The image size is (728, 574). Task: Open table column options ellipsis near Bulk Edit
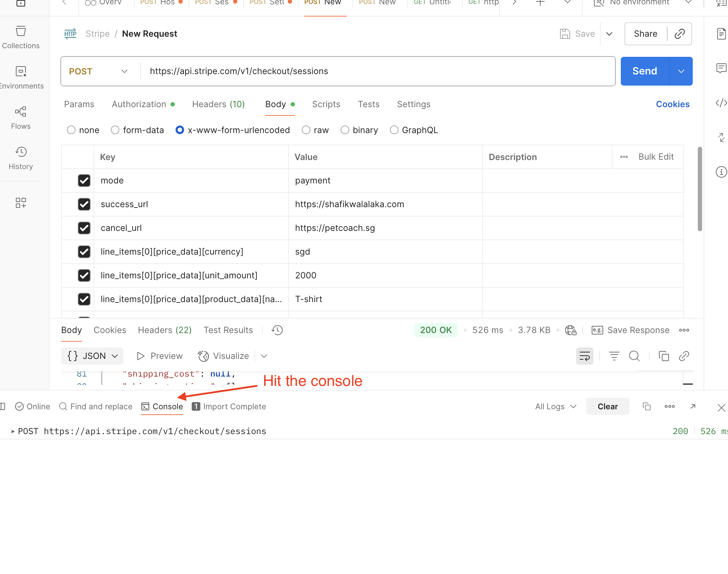[x=624, y=157]
